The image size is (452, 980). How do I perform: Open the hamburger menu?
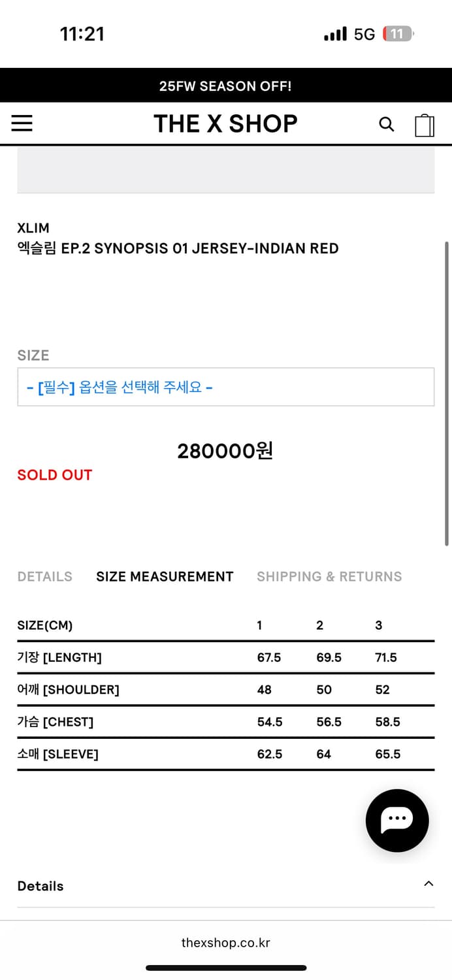22,123
